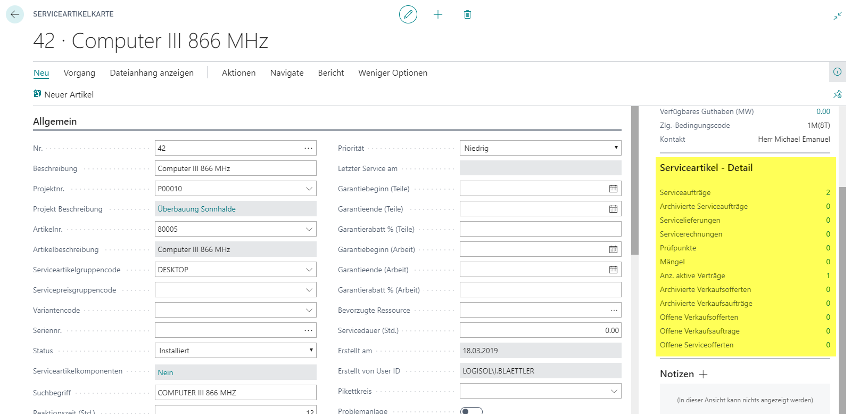This screenshot has height=414, width=868.
Task: Open the Variantencode dropdown
Action: tap(309, 310)
